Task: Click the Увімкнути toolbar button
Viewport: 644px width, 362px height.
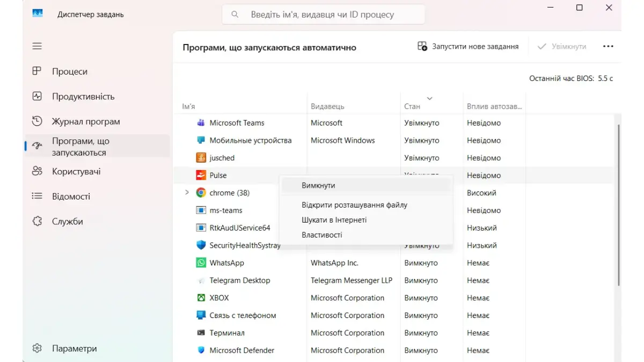Action: 562,47
